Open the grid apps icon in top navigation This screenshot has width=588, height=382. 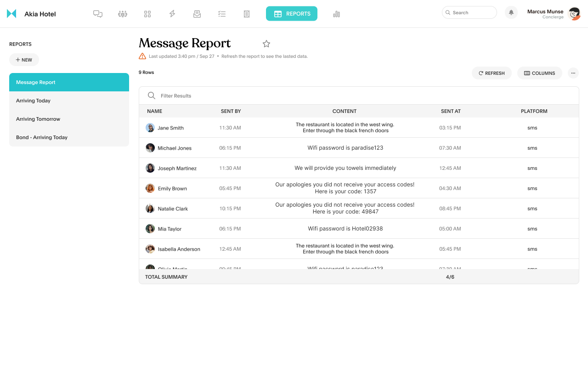[x=147, y=14]
